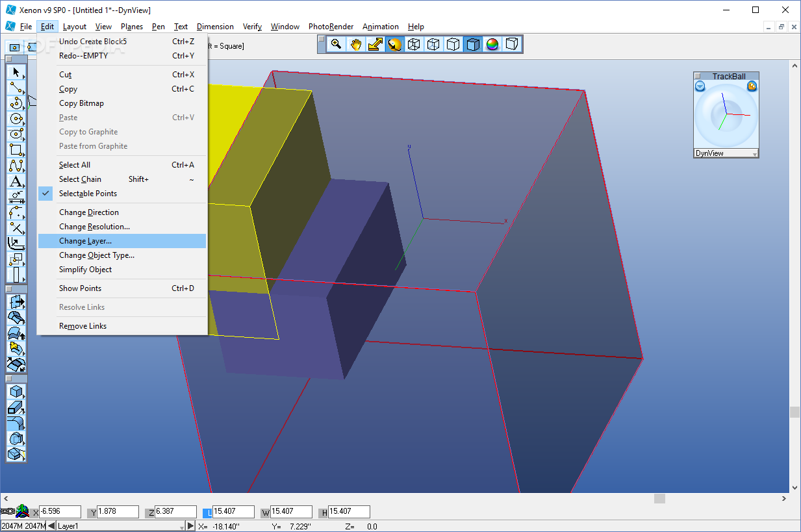The image size is (801, 532).
Task: Click the TrackBall sphere control
Action: [x=726, y=116]
